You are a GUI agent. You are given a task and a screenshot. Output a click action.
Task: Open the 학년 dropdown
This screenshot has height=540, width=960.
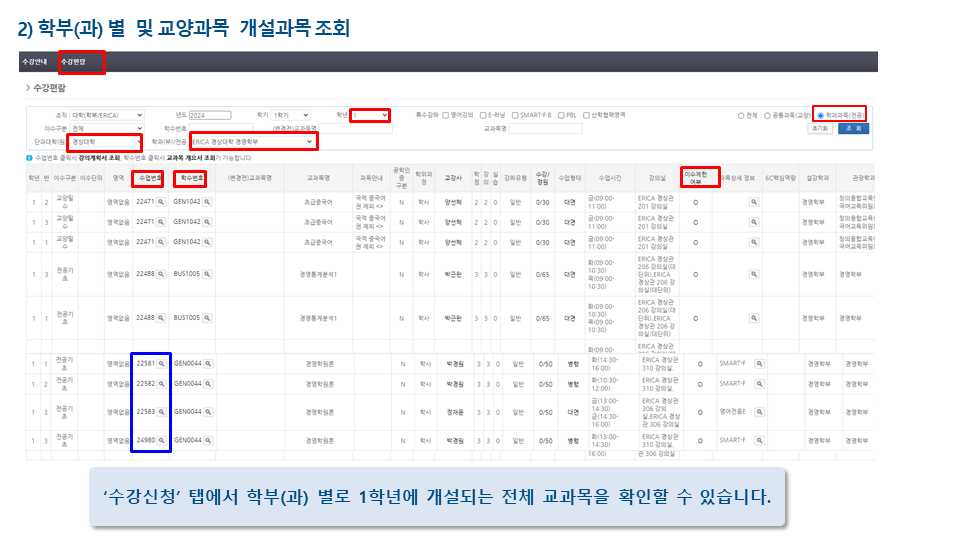[x=370, y=116]
